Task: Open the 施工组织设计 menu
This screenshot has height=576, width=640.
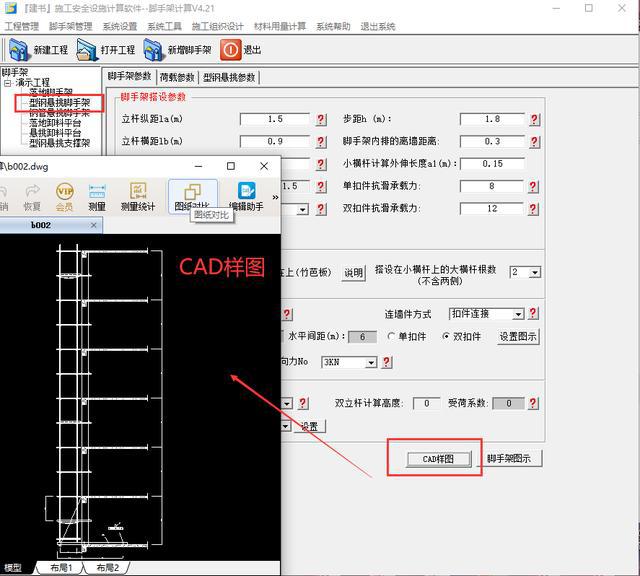Action: coord(218,27)
